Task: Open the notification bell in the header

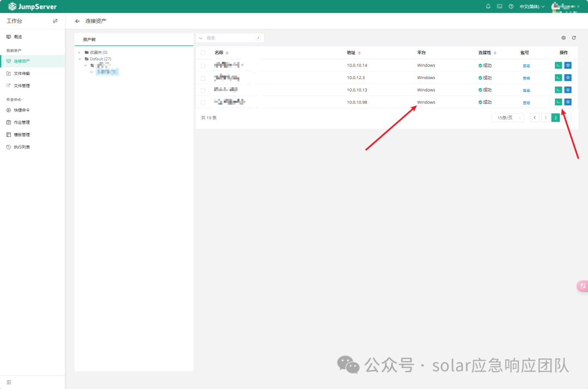Action: coord(488,7)
